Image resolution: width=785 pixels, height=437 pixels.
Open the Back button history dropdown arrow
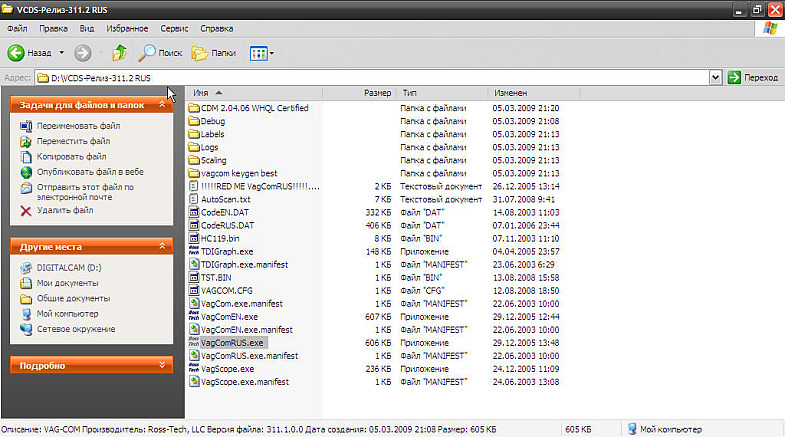(61, 52)
